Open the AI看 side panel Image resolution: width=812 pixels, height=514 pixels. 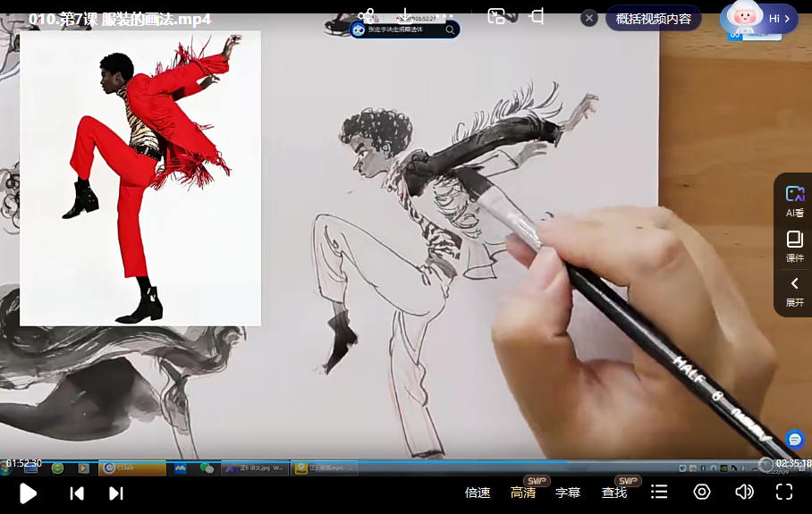coord(794,201)
